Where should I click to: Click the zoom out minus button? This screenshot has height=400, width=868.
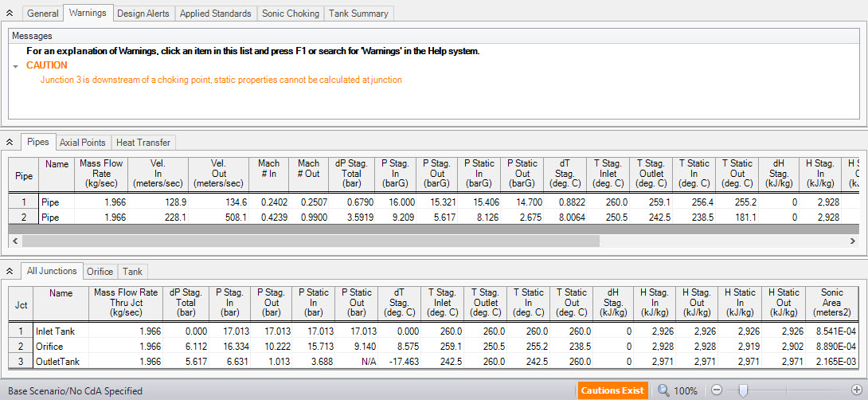point(716,390)
